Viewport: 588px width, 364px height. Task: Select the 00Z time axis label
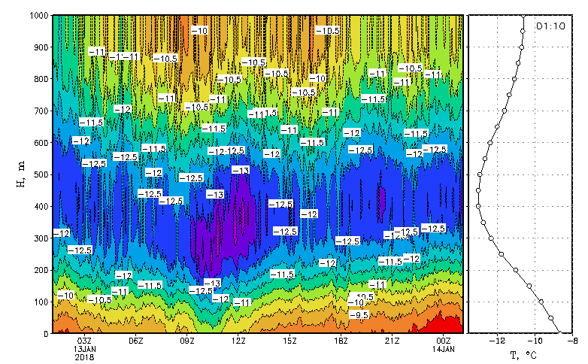click(x=443, y=340)
